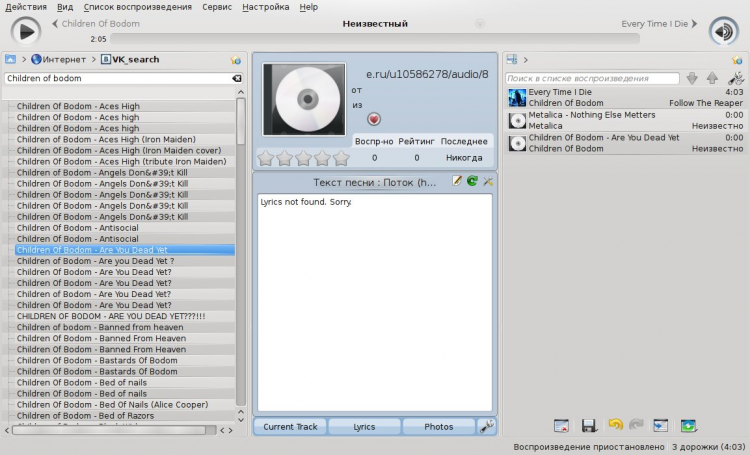The image size is (750, 455).
Task: Select Children Of Bodom - Aces High (Iron Maiden)
Action: pyautogui.click(x=106, y=139)
